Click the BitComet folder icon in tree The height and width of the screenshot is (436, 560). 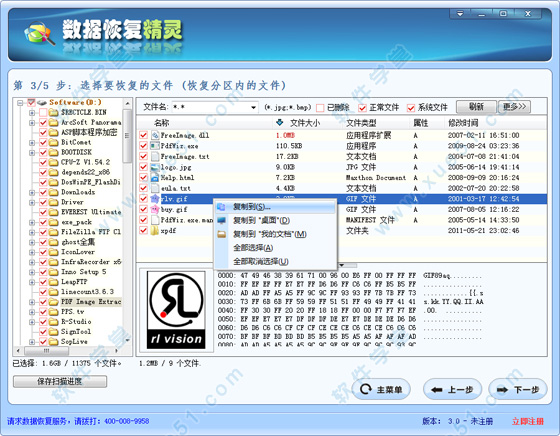tap(53, 142)
